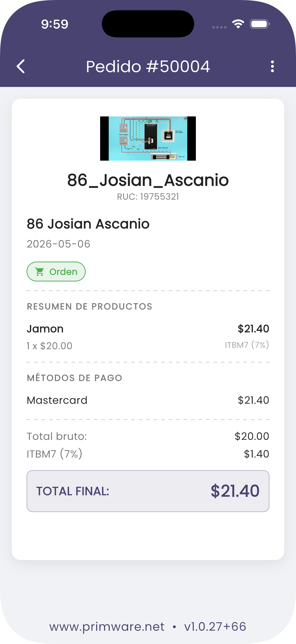This screenshot has width=296, height=644.
Task: Tap the order date 2026-05-06
Action: pyautogui.click(x=58, y=244)
